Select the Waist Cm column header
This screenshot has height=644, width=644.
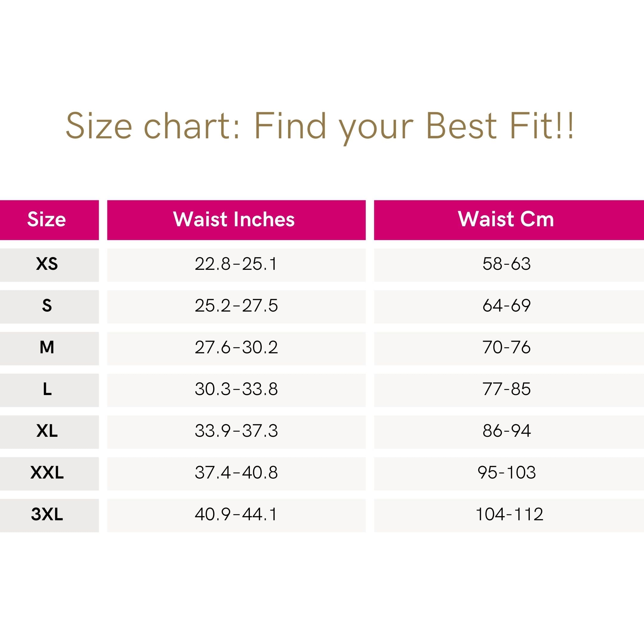[x=506, y=219]
